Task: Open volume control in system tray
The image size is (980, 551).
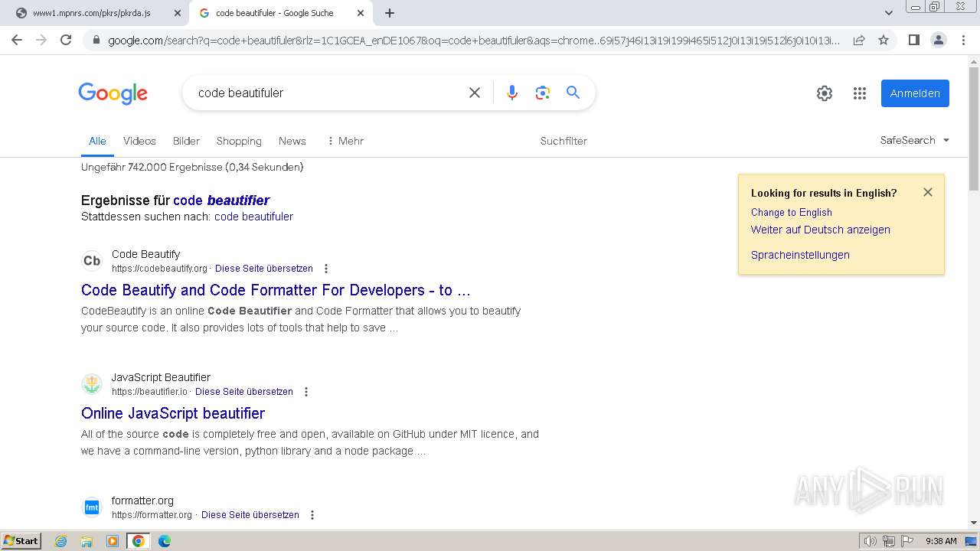Action: coord(870,541)
